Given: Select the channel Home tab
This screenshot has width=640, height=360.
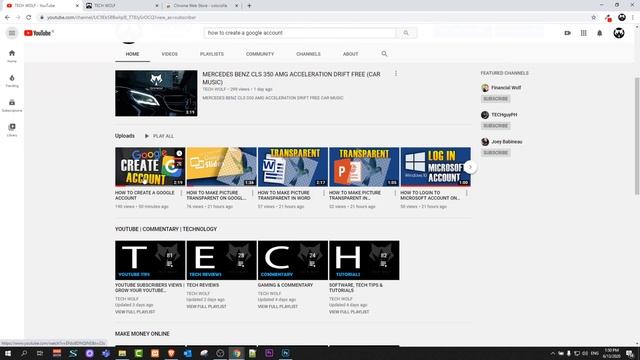Looking at the screenshot, I should 132,54.
